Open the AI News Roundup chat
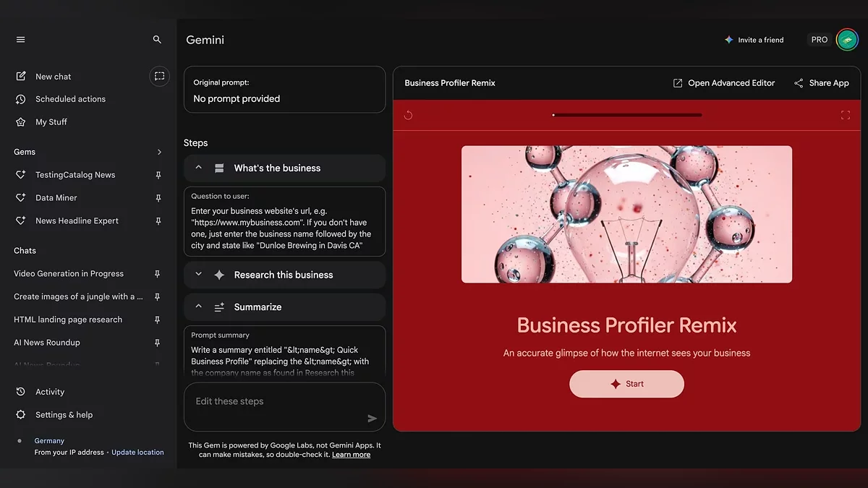The width and height of the screenshot is (868, 488). 47,343
